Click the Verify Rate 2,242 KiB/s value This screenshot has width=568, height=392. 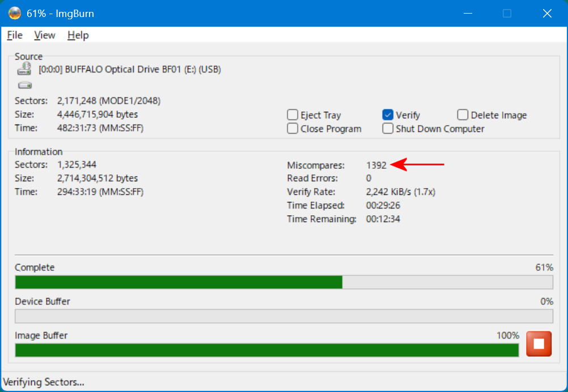[x=401, y=192]
